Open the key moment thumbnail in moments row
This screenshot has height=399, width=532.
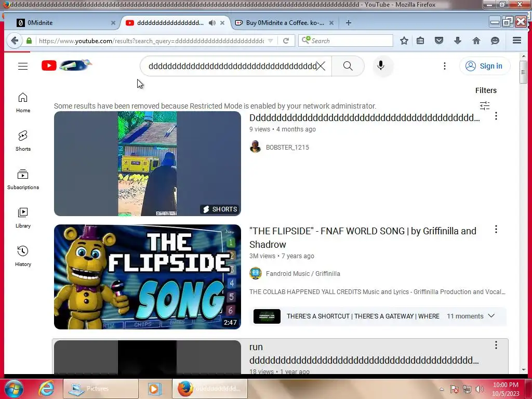coord(267,316)
